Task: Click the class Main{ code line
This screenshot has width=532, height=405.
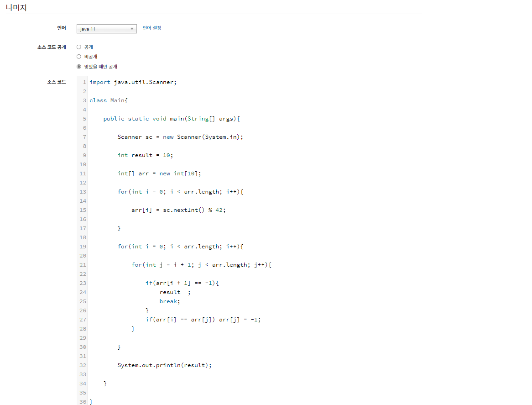Action: [109, 100]
